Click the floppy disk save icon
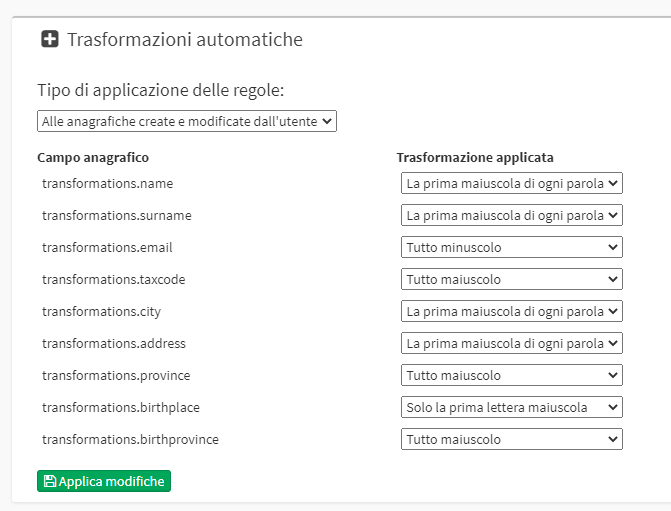Image resolution: width=671 pixels, height=511 pixels. (50, 481)
